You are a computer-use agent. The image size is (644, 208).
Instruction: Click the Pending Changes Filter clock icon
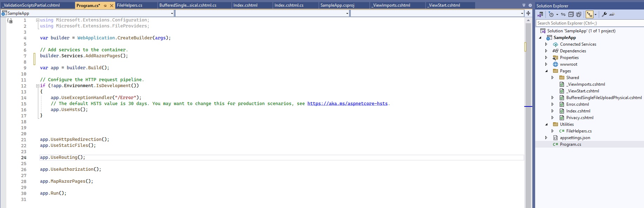point(551,14)
